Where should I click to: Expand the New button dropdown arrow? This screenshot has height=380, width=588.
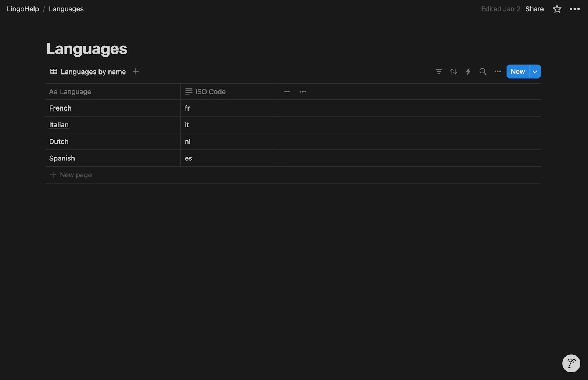click(x=535, y=72)
